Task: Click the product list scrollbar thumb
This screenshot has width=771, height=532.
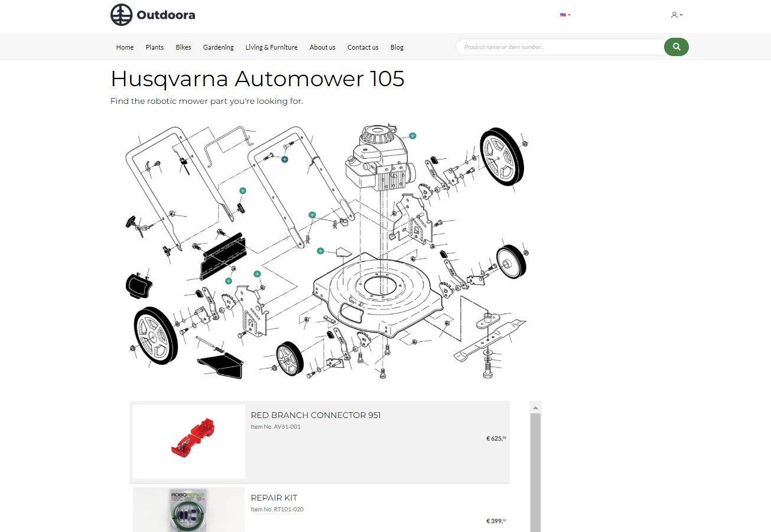Action: [535, 472]
